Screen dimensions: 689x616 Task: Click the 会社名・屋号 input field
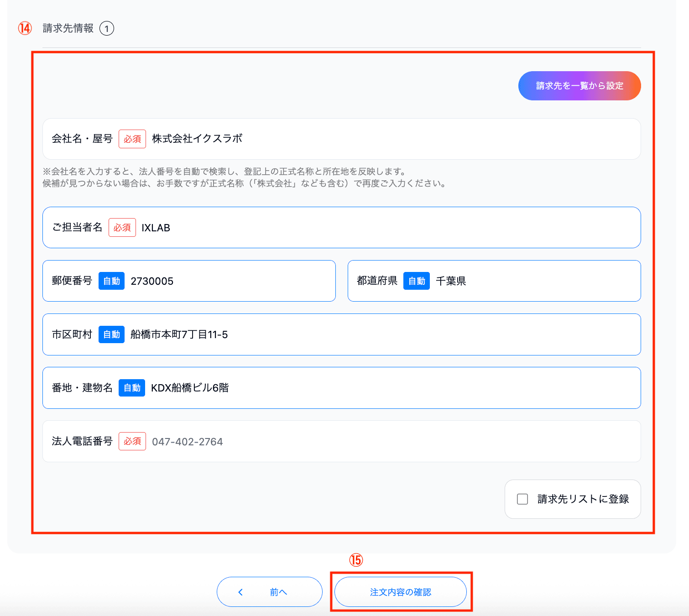click(392, 139)
